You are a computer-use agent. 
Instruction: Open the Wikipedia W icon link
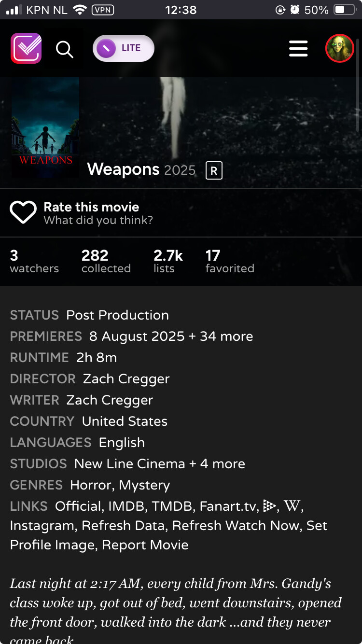(292, 506)
